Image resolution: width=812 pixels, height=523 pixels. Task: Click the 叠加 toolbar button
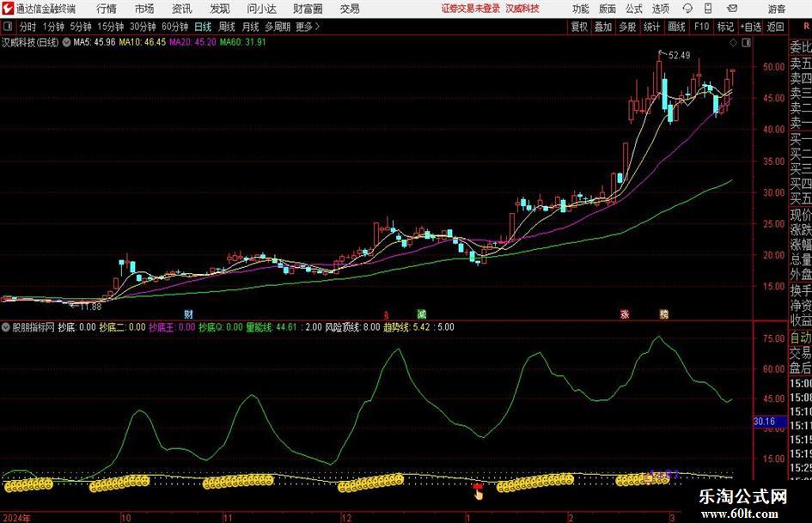pos(603,27)
